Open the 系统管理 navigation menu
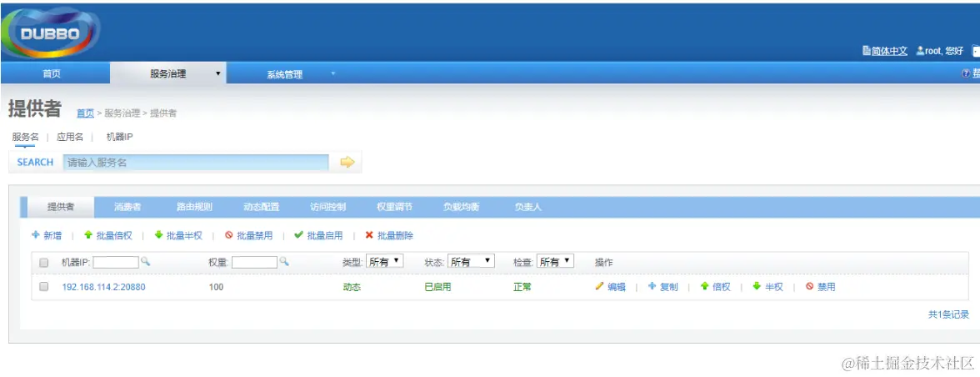Screen dimensions: 980x377 (x=285, y=74)
